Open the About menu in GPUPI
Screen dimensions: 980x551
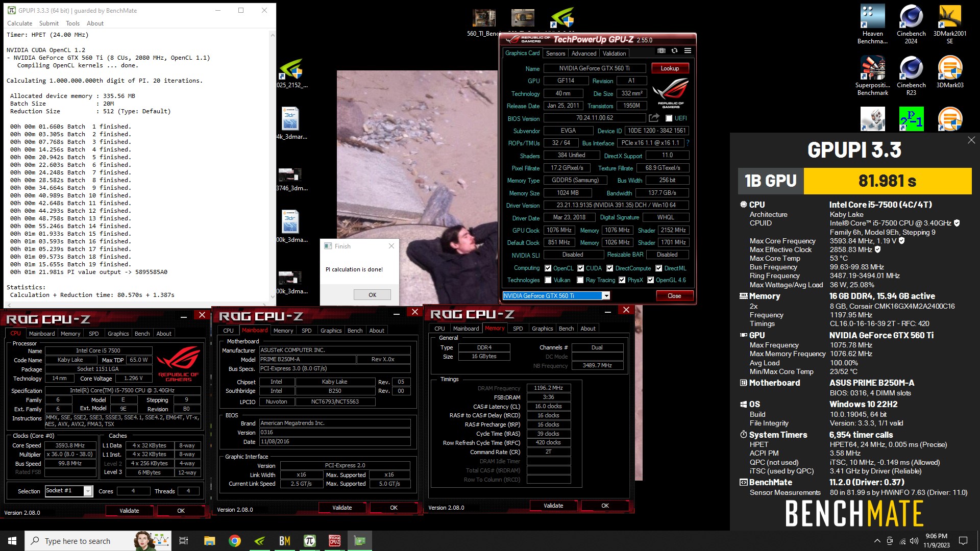(x=95, y=23)
